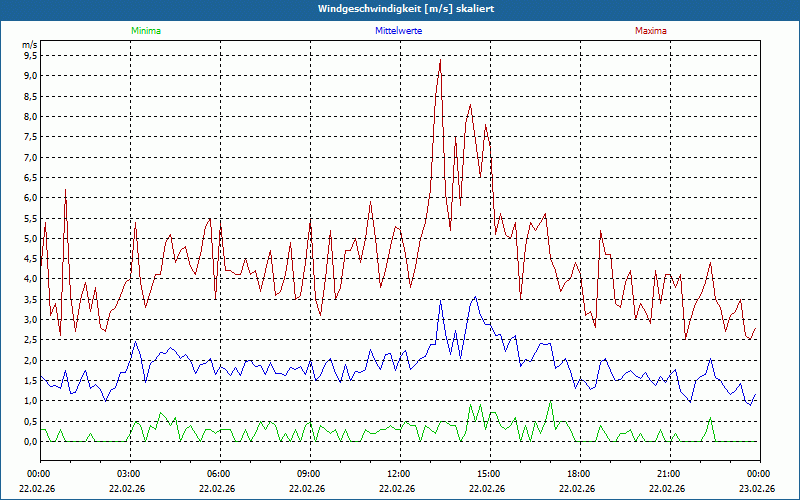
Task: Click the green Minima legend label
Action: 146,31
